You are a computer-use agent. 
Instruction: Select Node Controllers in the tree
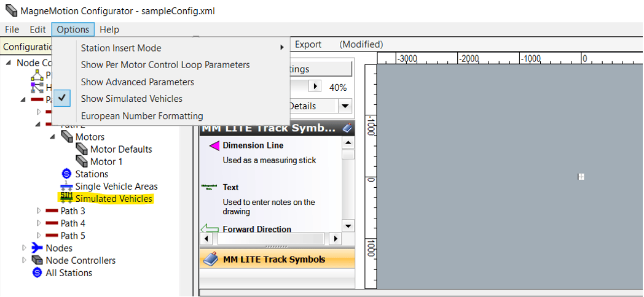point(80,260)
